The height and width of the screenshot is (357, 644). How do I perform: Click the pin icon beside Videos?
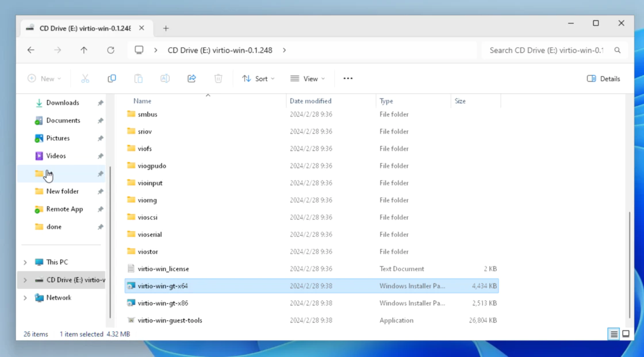100,156
